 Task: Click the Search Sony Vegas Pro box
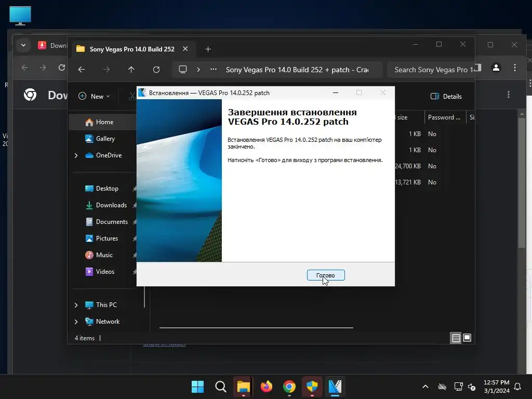point(431,70)
